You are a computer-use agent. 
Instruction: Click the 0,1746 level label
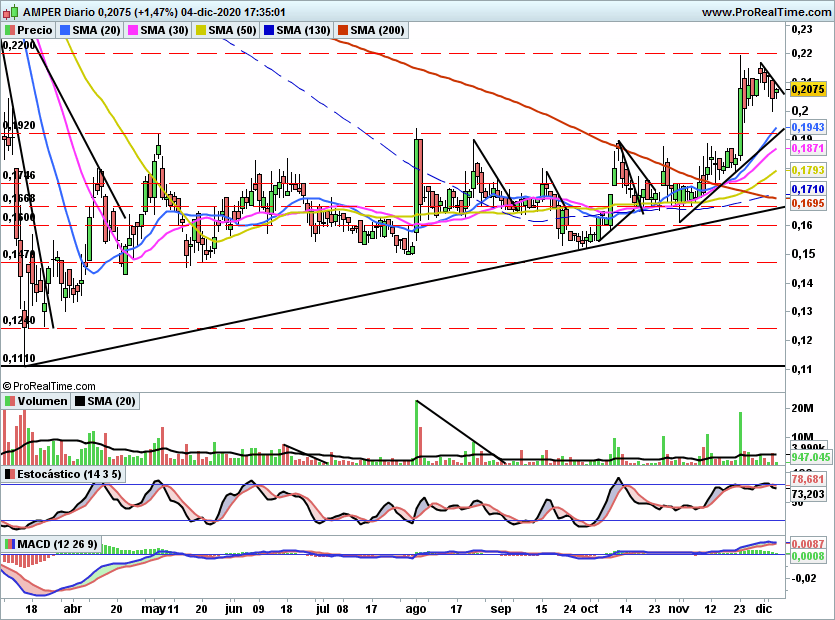[19, 175]
